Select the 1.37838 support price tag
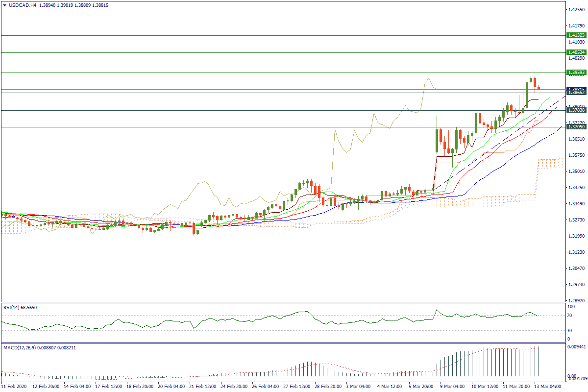588x392 pixels. pyautogui.click(x=576, y=110)
